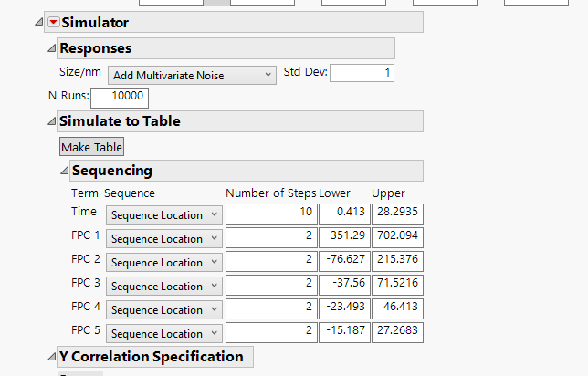
Task: Click the Make Table button
Action: click(91, 146)
